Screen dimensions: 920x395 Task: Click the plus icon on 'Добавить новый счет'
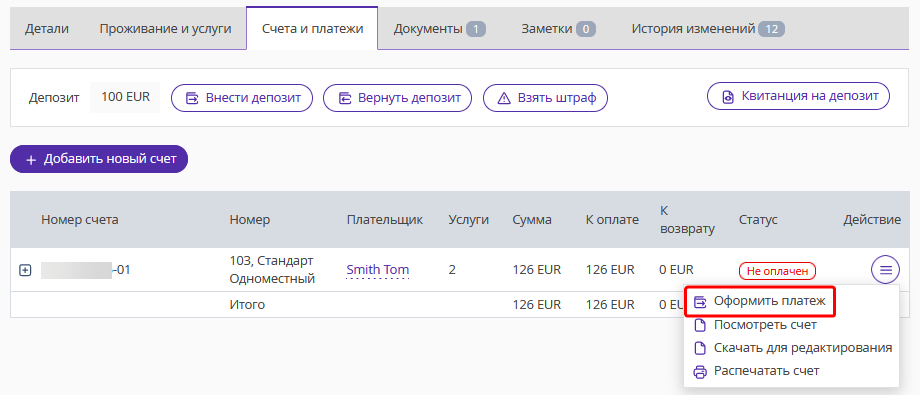[31, 160]
